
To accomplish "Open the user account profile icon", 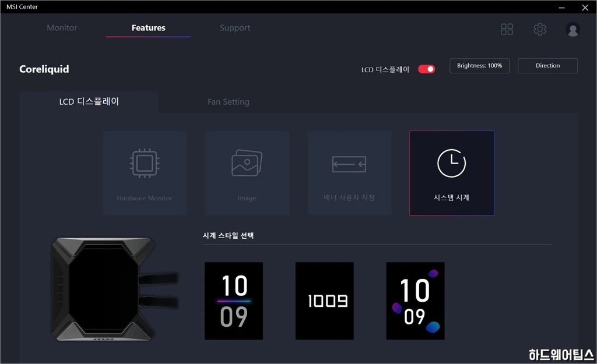I will (x=573, y=30).
